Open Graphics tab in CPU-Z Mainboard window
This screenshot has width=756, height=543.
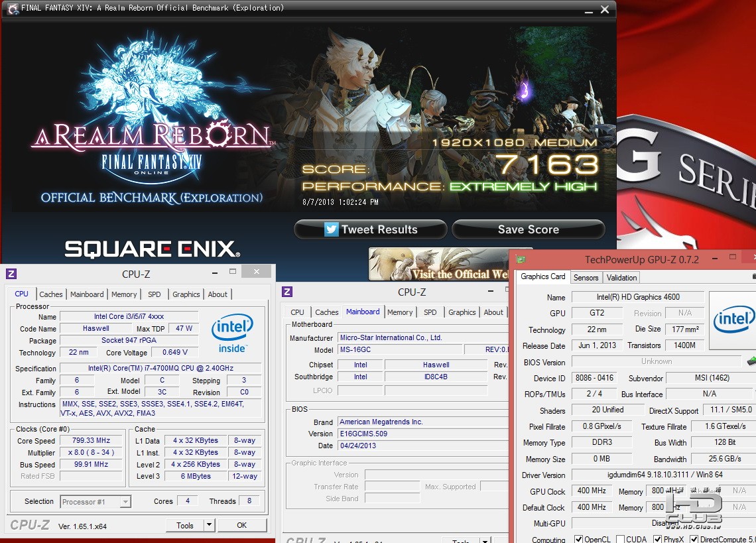click(x=462, y=312)
